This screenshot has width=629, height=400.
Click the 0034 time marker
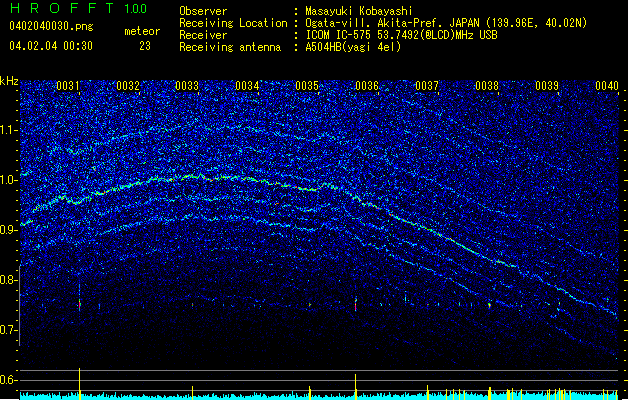pyautogui.click(x=248, y=86)
